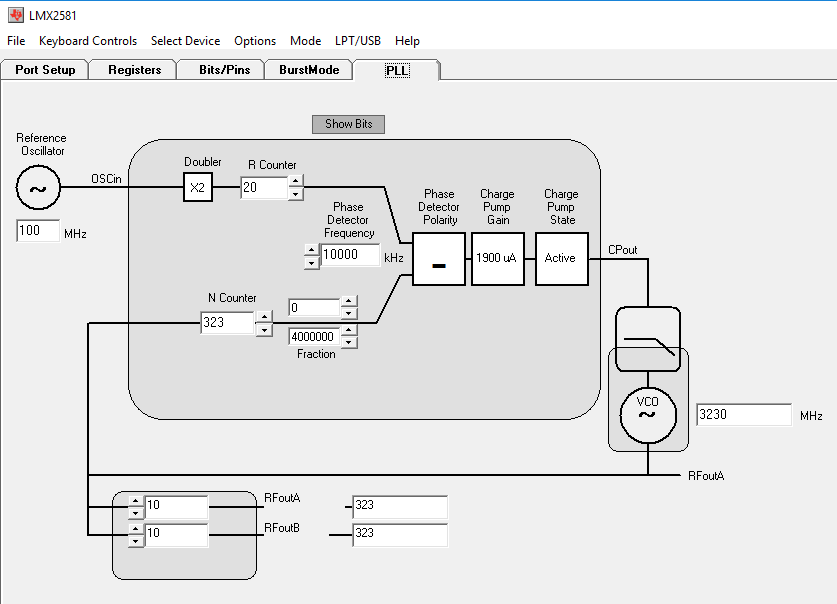Image resolution: width=837 pixels, height=604 pixels.
Task: Click the reference oscillator 100 MHz field
Action: pyautogui.click(x=38, y=231)
